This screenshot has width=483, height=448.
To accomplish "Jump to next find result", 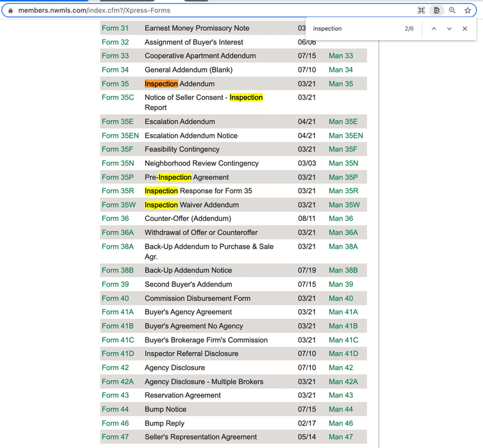I will [x=449, y=29].
